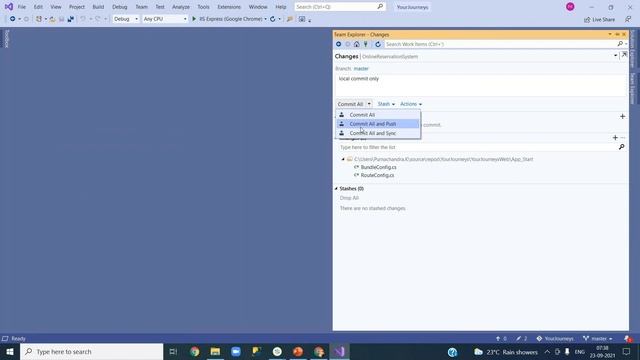This screenshot has height=360, width=640.
Task: Open the Analyze menu
Action: coord(181,7)
